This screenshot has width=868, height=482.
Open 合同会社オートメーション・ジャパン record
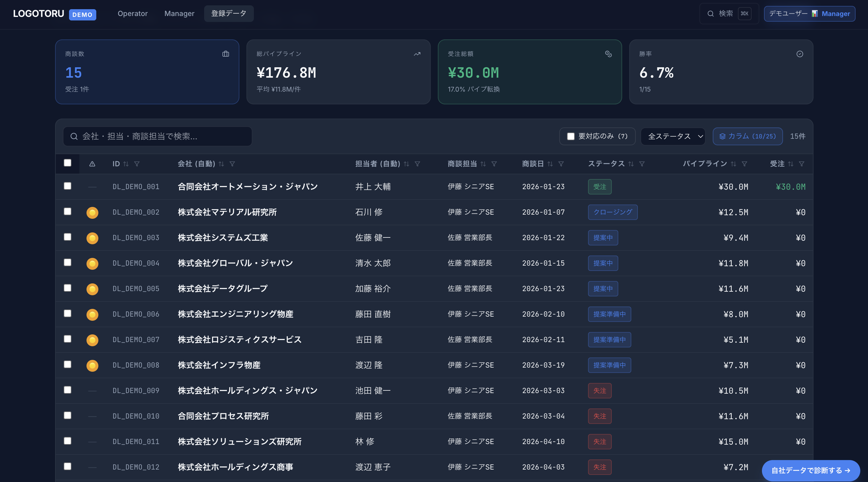(x=248, y=187)
